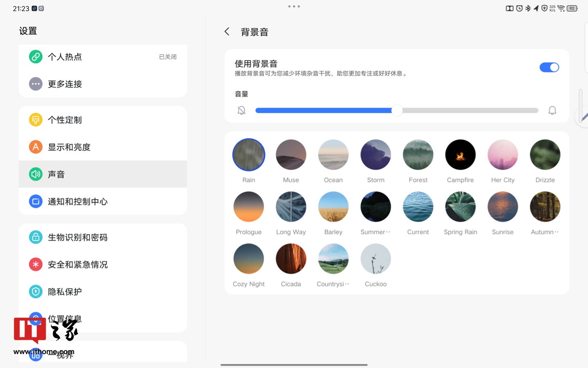
Task: Open 显示和亮度 settings
Action: (x=103, y=147)
